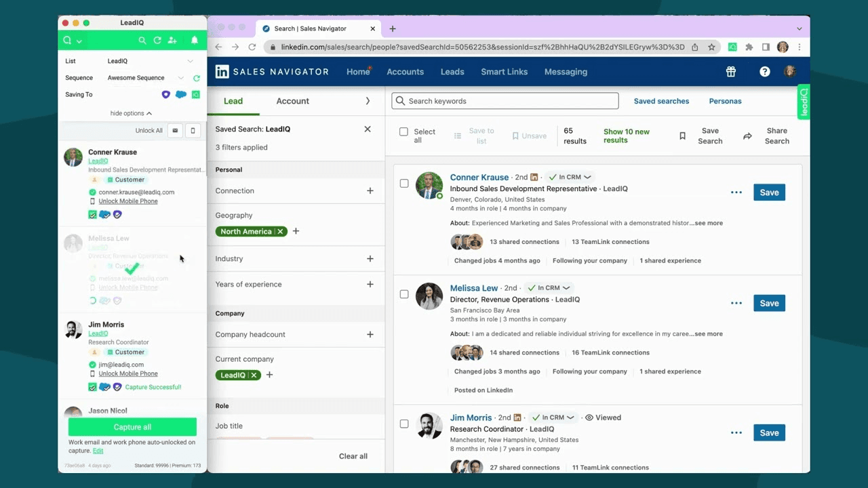Open the Accounts menu item
The height and width of the screenshot is (488, 868).
[x=406, y=72]
